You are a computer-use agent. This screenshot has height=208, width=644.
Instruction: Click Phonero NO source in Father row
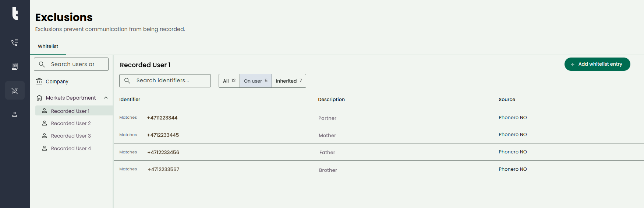click(513, 152)
